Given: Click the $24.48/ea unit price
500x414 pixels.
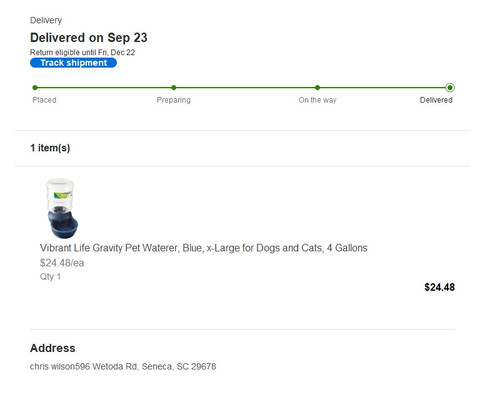Looking at the screenshot, I should (x=62, y=263).
